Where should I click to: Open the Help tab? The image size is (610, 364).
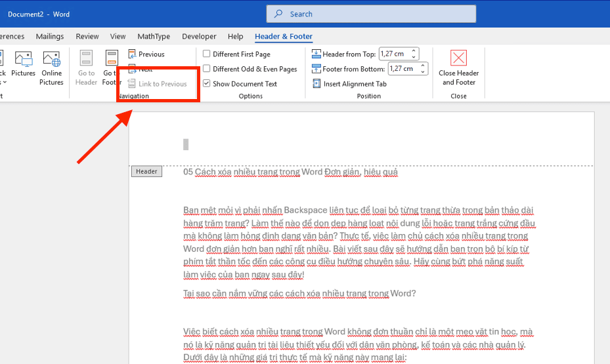click(235, 36)
